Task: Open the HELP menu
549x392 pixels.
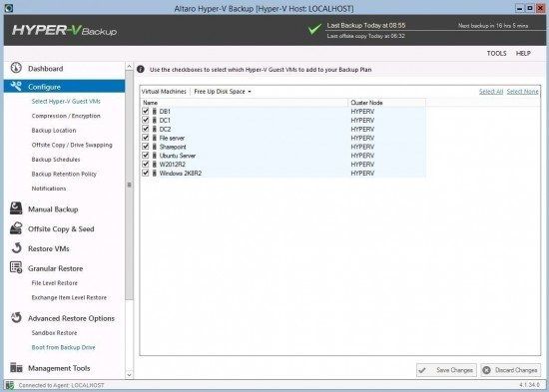Action: 523,53
